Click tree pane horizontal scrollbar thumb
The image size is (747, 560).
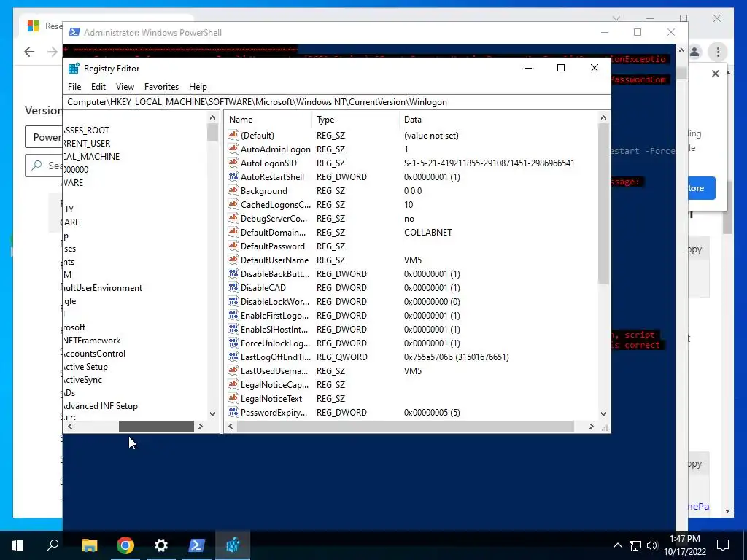(156, 426)
